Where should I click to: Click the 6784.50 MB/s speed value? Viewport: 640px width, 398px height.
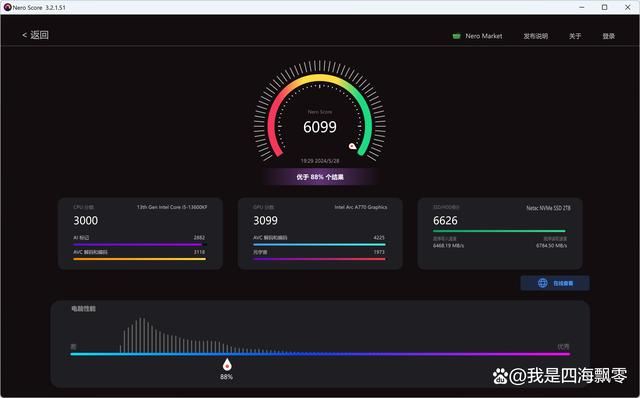[551, 245]
